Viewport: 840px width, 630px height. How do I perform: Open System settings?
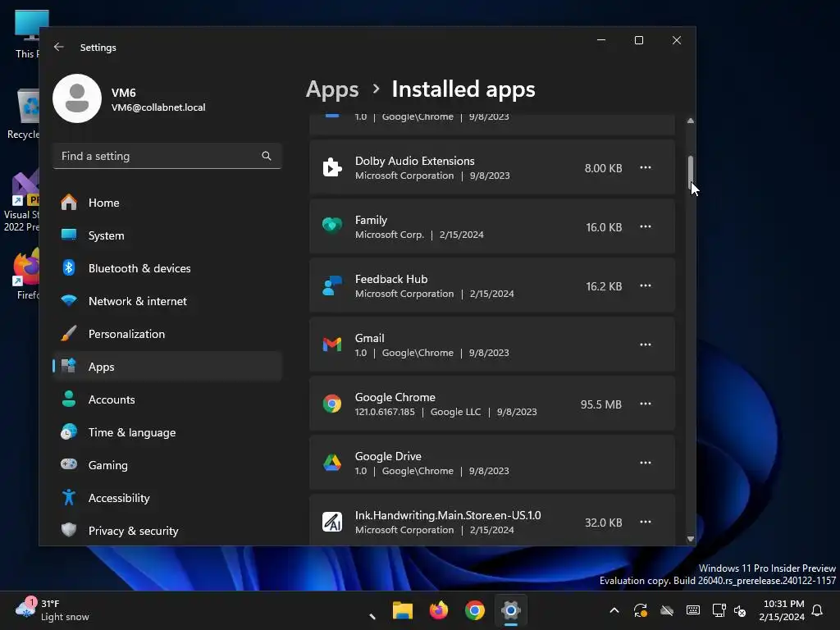[167, 235]
